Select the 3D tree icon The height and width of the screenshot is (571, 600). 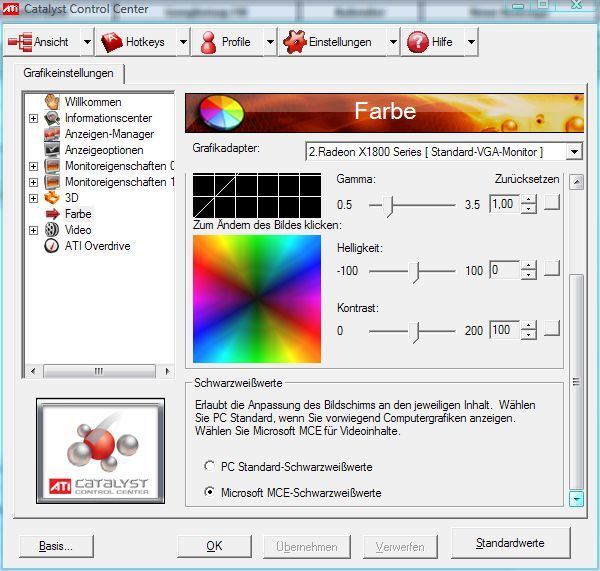click(x=52, y=197)
